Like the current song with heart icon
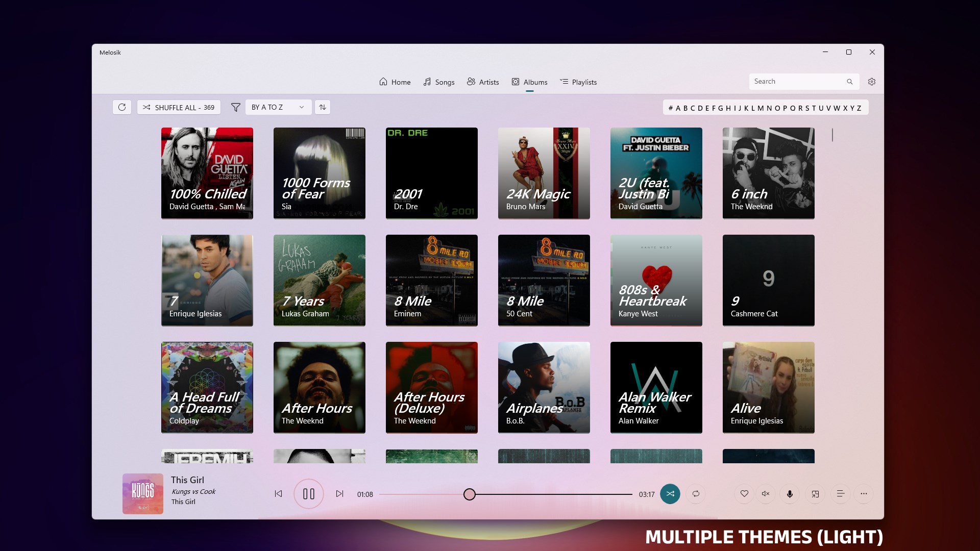This screenshot has width=980, height=551. click(x=744, y=494)
